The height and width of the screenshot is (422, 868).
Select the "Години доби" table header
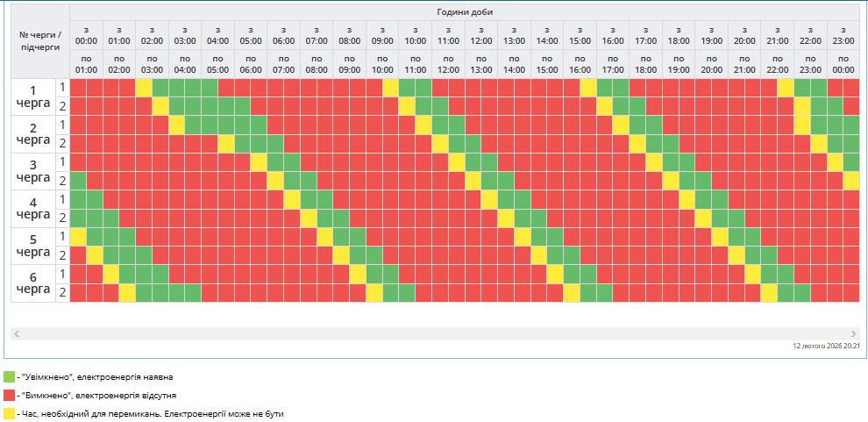[x=465, y=12]
